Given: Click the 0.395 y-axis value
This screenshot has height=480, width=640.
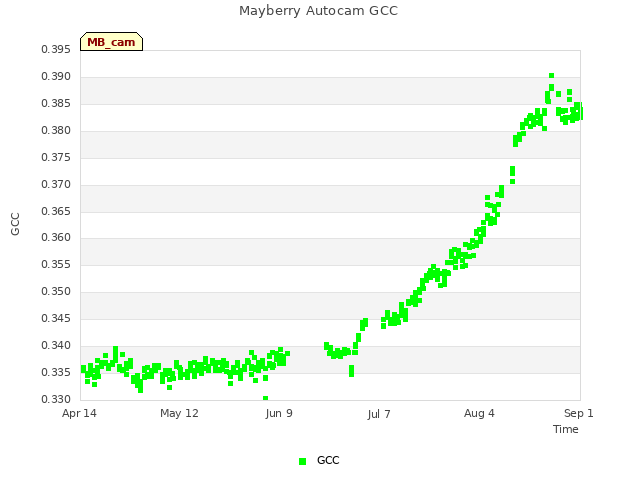Looking at the screenshot, I should tap(56, 50).
